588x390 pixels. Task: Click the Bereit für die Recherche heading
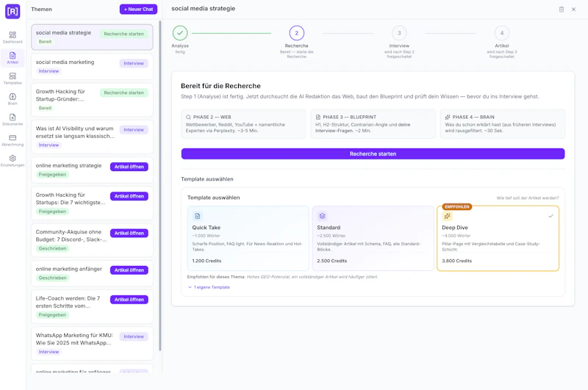coord(220,86)
